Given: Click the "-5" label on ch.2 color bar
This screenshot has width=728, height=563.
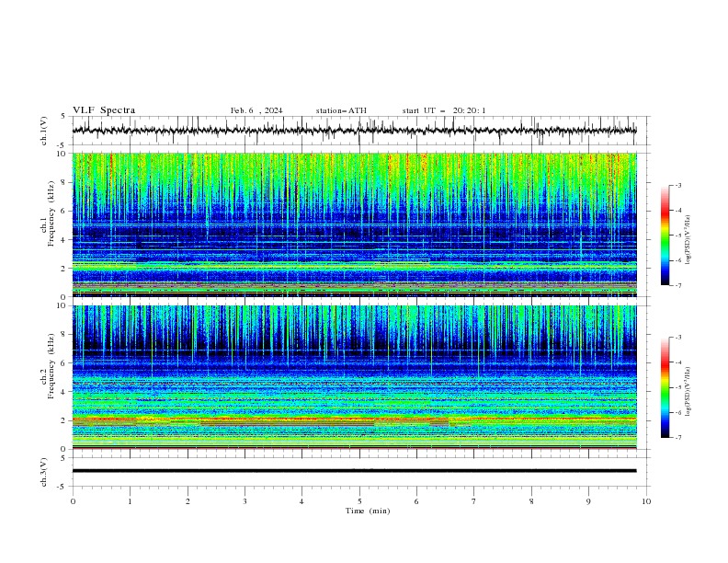Looking at the screenshot, I should tap(677, 387).
